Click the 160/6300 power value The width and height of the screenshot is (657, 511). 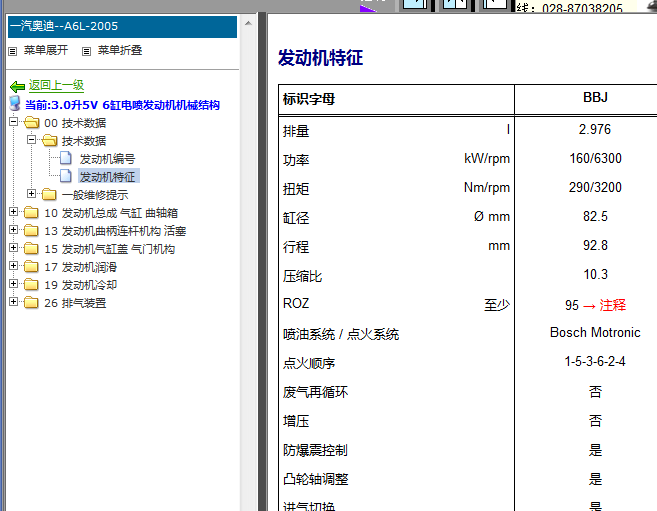595,158
